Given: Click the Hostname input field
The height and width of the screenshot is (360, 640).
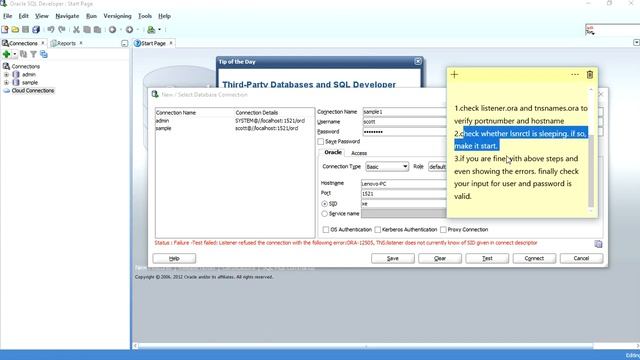Looking at the screenshot, I should coord(404,184).
